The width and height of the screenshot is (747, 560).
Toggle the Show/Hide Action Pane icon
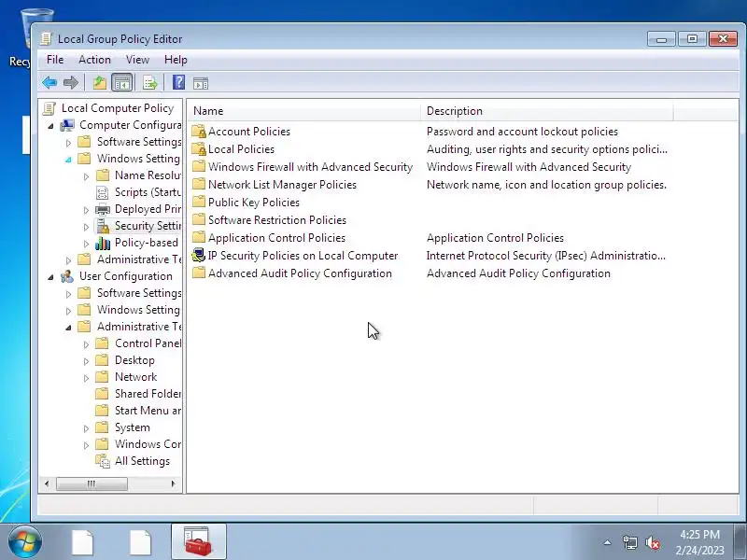[x=201, y=83]
